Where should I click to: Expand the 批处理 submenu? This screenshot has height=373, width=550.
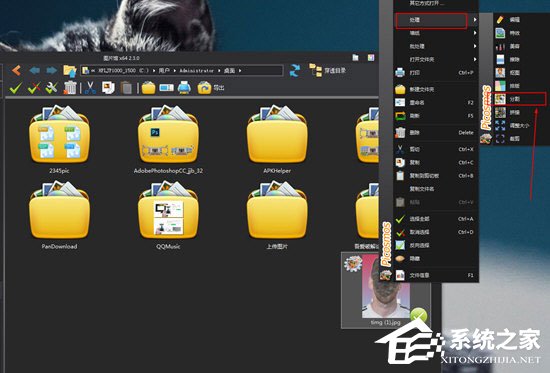pyautogui.click(x=436, y=46)
